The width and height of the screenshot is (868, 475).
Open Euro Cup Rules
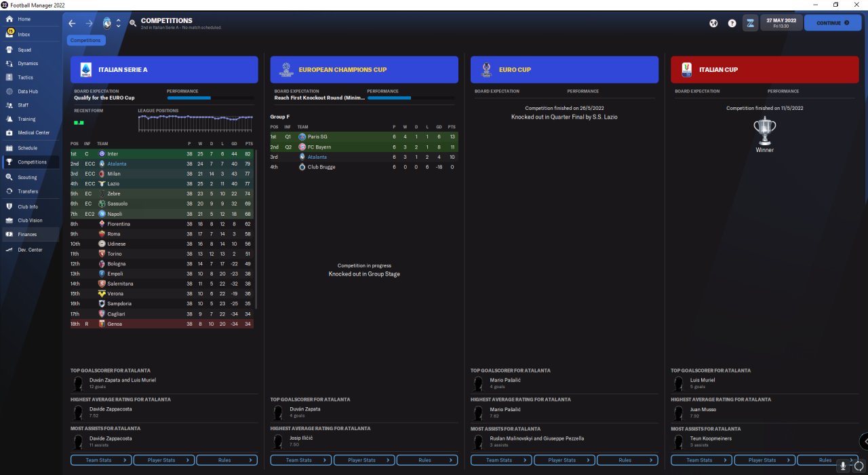[627, 460]
